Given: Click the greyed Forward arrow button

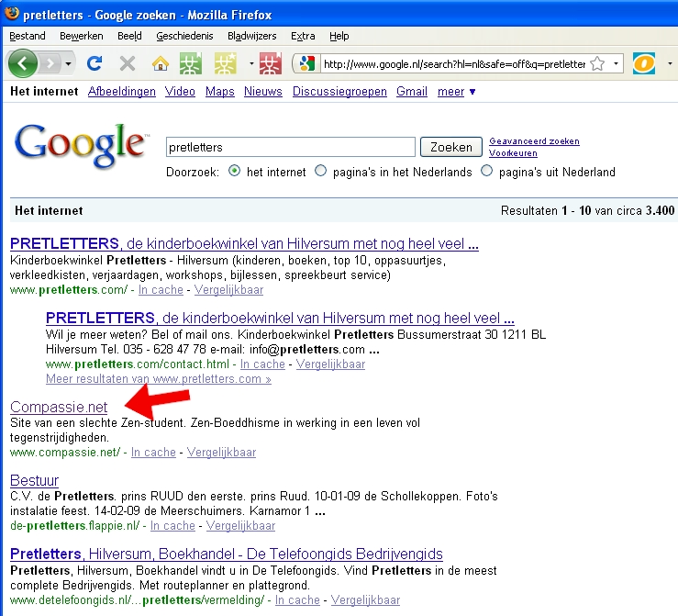Looking at the screenshot, I should tap(51, 64).
